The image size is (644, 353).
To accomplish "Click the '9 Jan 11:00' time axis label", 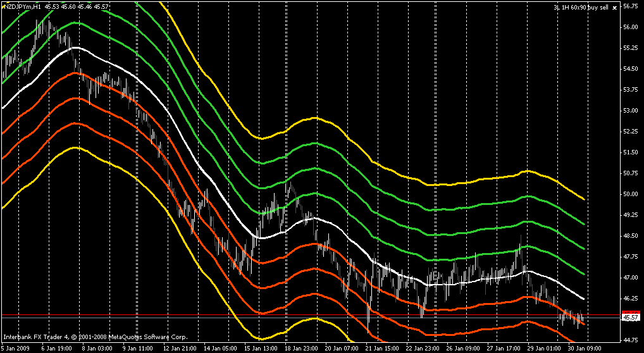I will 137,348.
